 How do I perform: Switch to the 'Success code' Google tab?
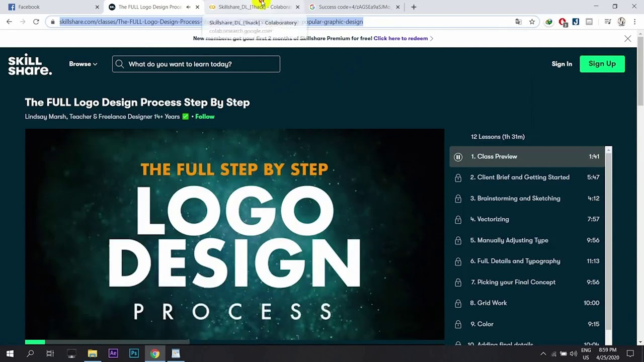[354, 7]
